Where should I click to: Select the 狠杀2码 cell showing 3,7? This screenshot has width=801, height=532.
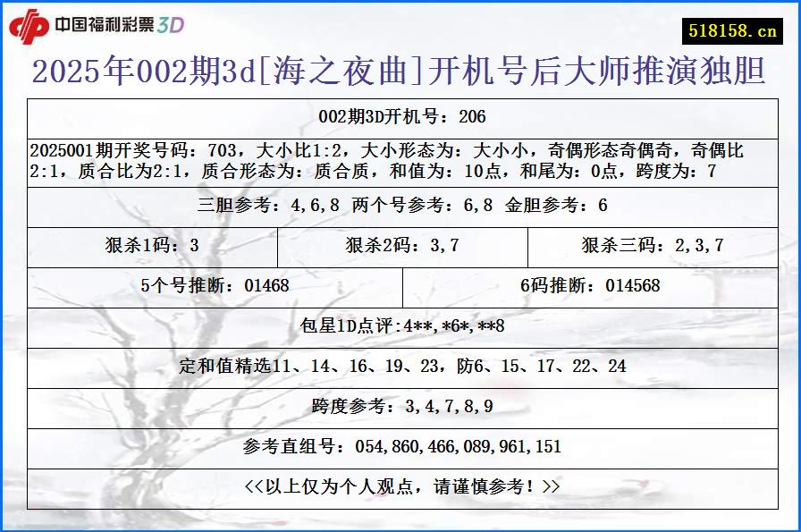click(401, 243)
